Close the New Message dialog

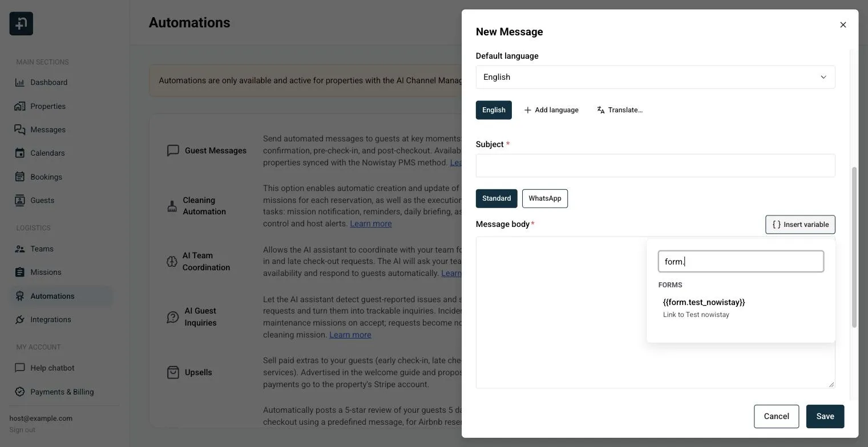tap(843, 25)
